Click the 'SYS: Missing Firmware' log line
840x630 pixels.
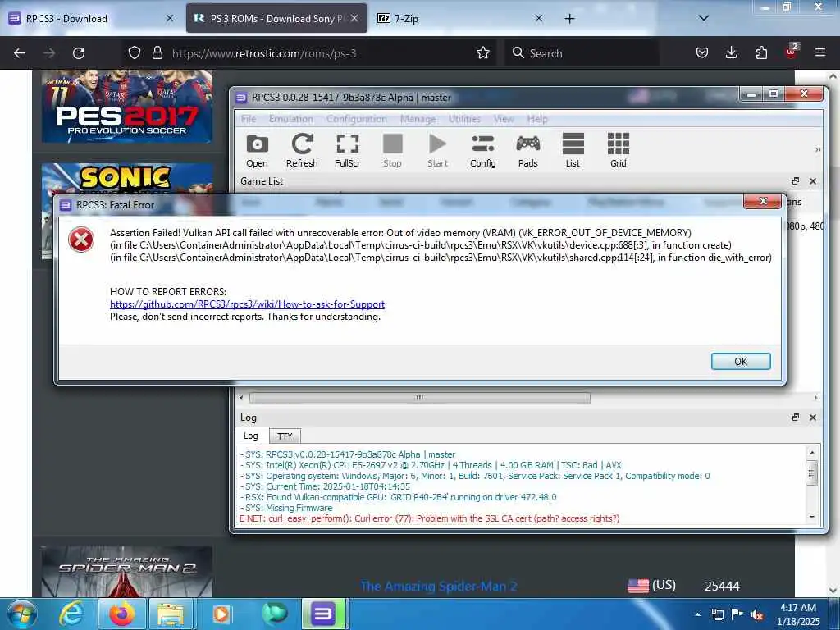(x=286, y=508)
